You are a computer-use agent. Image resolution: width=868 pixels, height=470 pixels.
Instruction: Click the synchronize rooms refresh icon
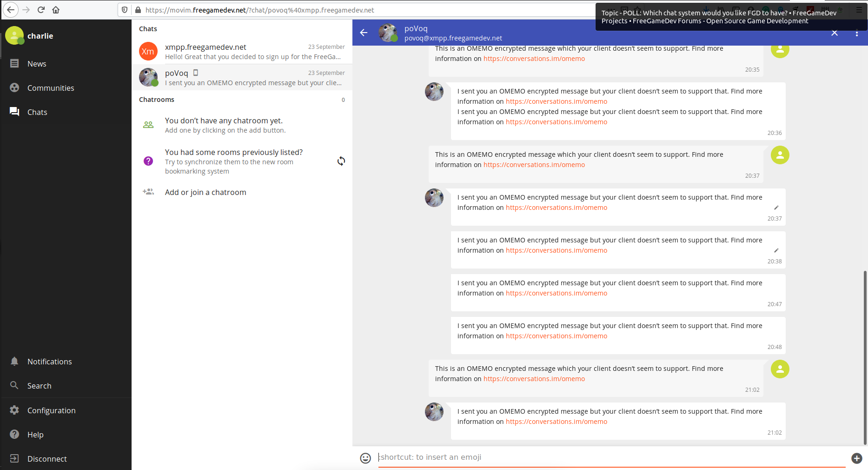[341, 161]
